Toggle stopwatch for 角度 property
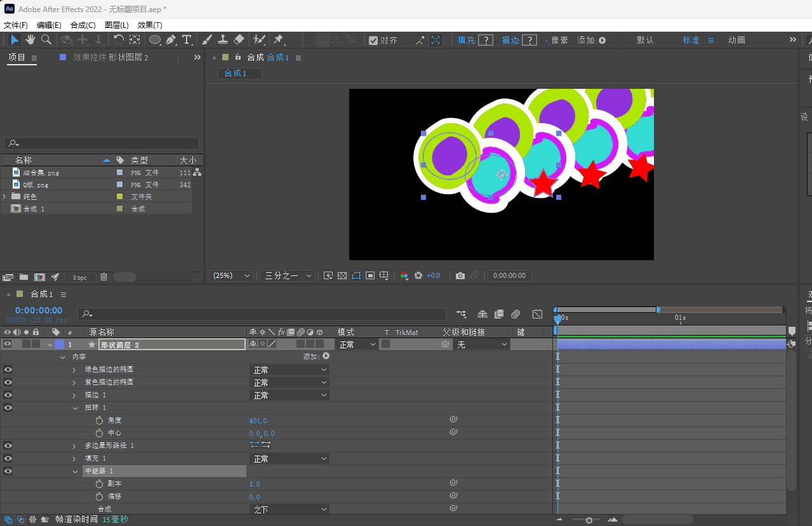812x526 pixels. point(99,421)
